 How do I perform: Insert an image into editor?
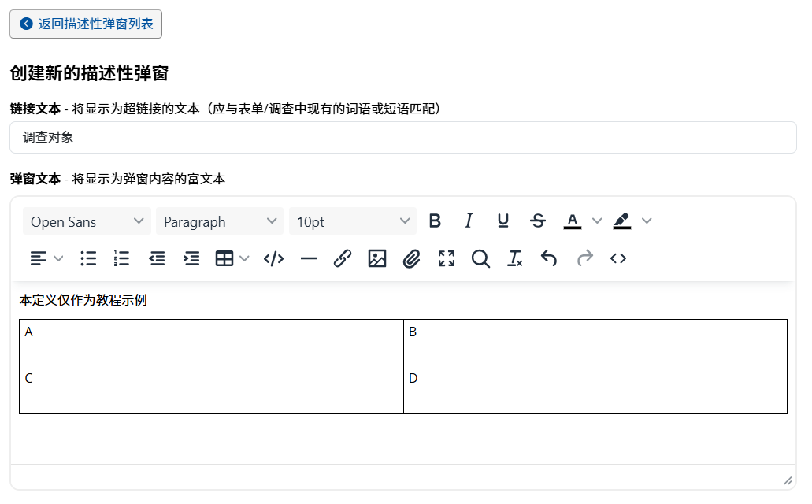[377, 258]
